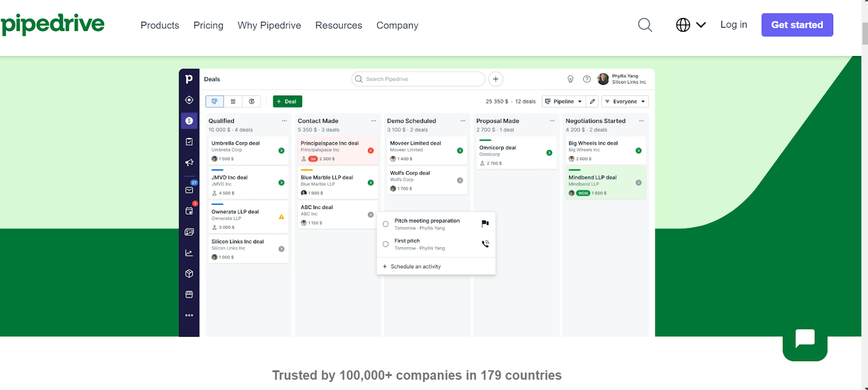
Task: Click into the Search Pipedrive field
Action: 418,79
